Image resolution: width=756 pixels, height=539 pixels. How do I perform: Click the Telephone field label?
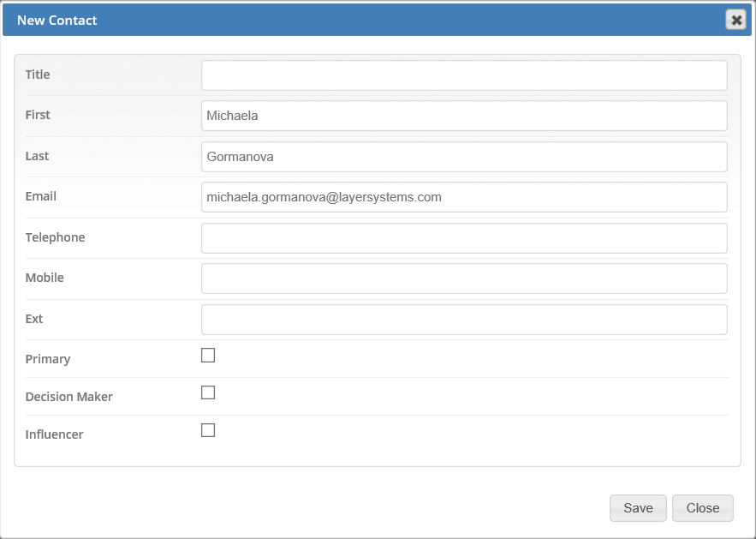55,237
